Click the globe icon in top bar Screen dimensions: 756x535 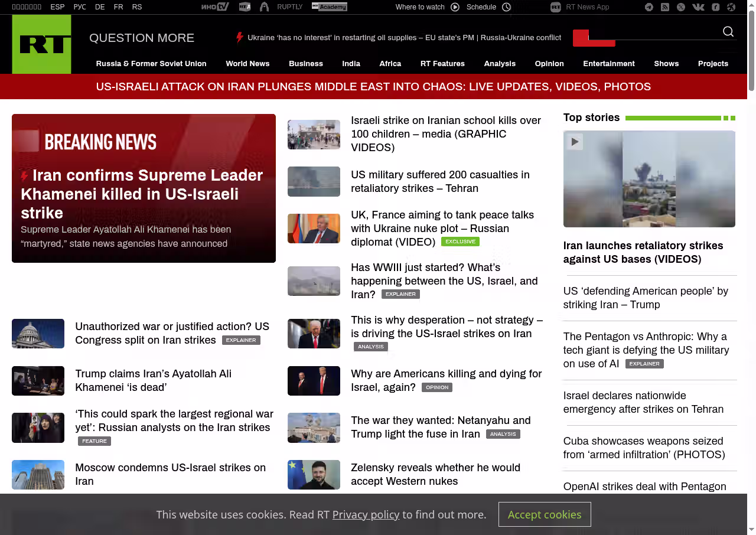731,7
